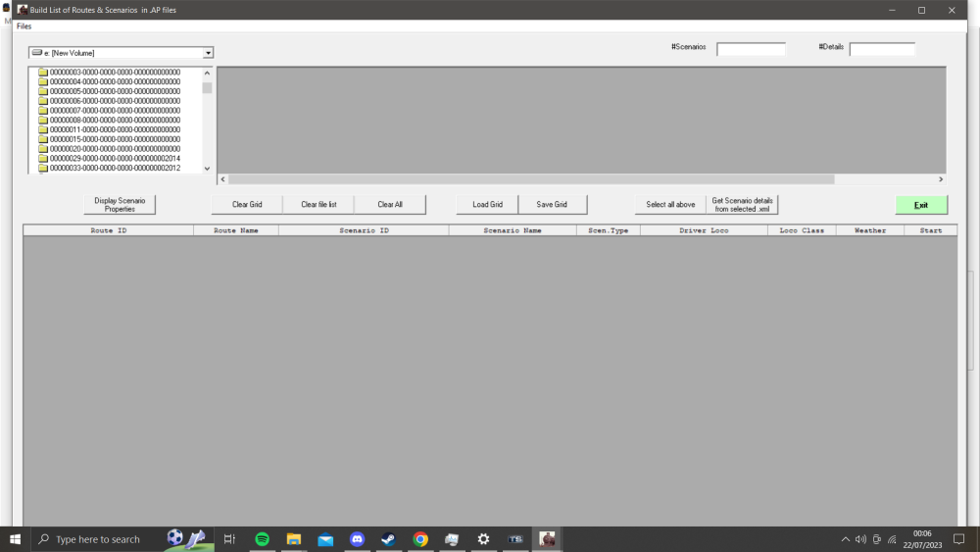Show hidden system tray icons
The width and height of the screenshot is (980, 552).
(845, 539)
